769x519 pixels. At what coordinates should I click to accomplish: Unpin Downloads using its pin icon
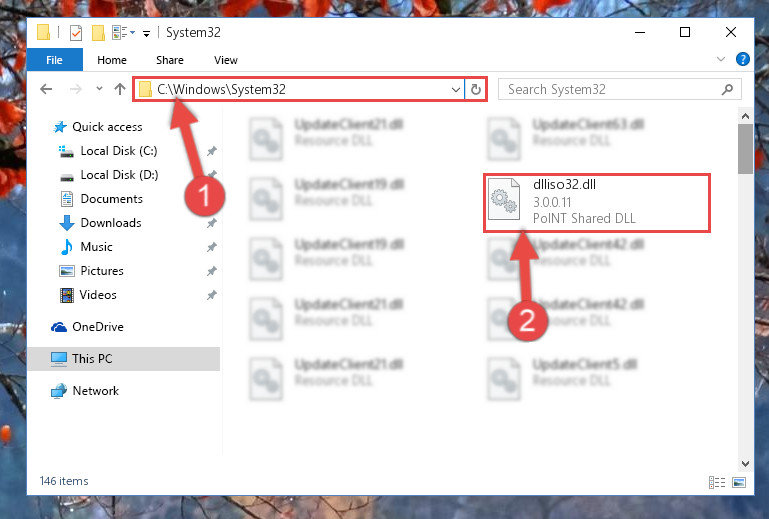211,223
